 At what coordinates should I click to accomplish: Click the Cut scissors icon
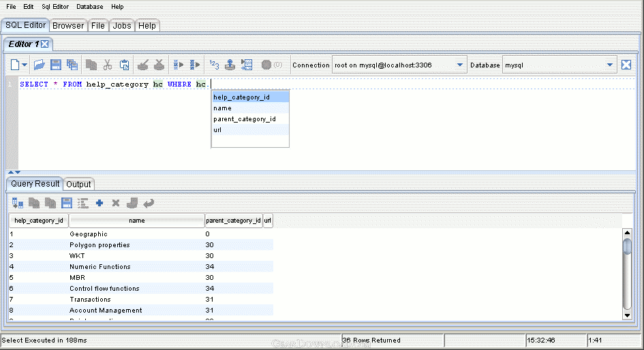pyautogui.click(x=108, y=65)
